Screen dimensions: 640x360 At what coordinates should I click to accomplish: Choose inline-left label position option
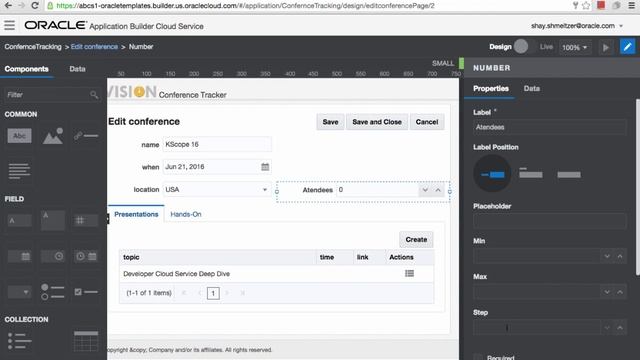[x=492, y=174]
